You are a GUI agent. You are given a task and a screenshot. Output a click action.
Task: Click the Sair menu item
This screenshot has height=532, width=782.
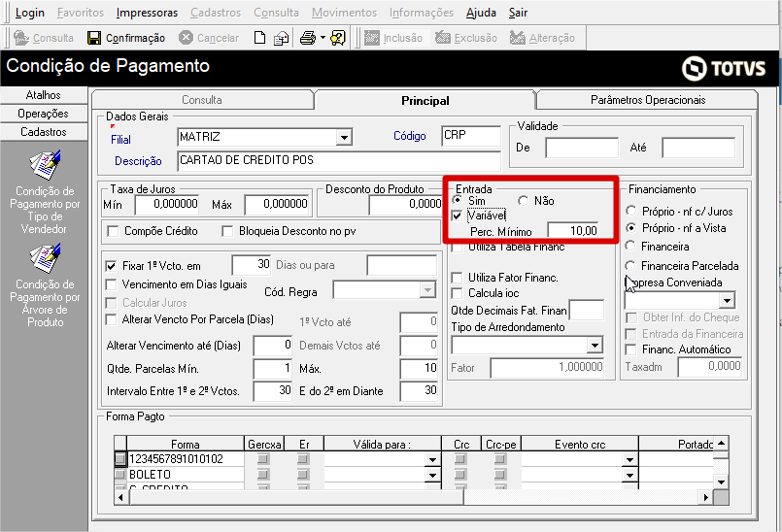(518, 13)
